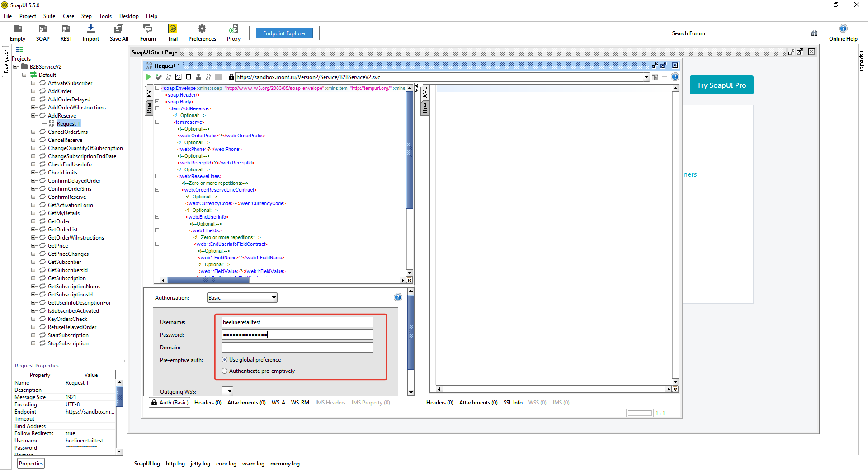
Task: Select Authenticate pre-emptively radio button
Action: coord(225,371)
